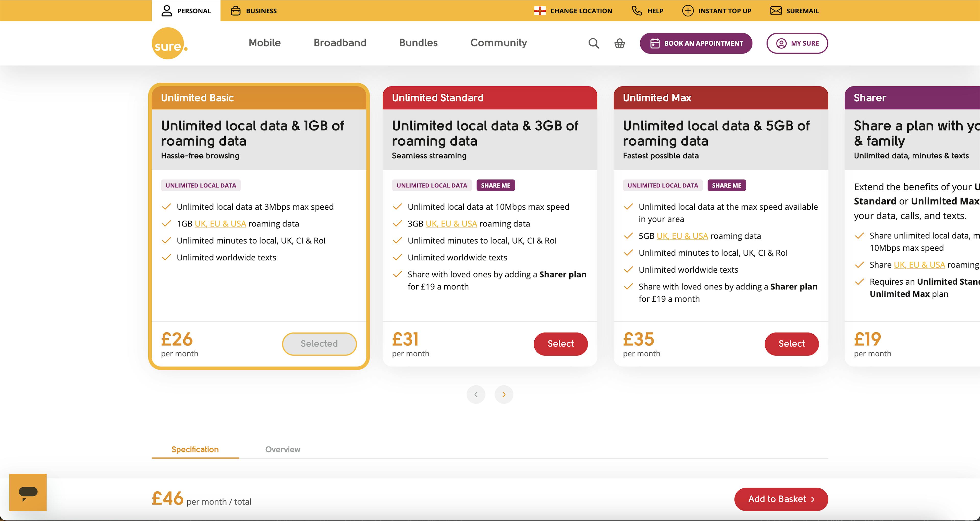The height and width of the screenshot is (521, 980).
Task: Switch to the Specification tab
Action: pyautogui.click(x=195, y=450)
